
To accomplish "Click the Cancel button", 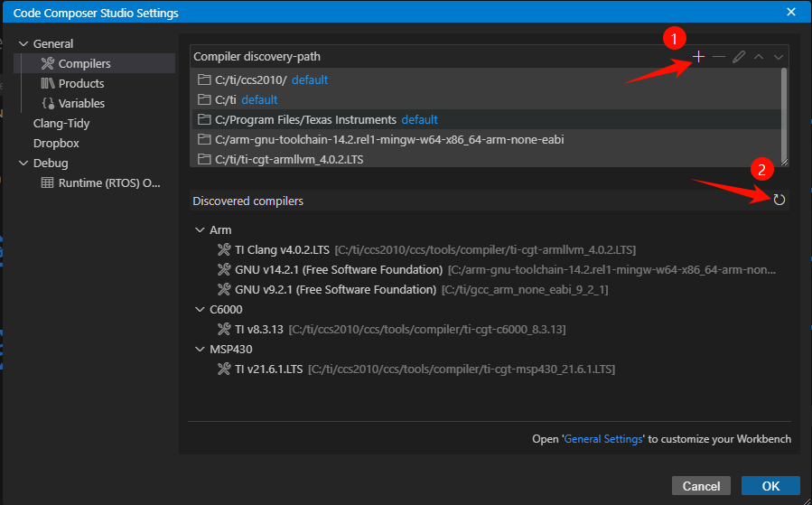I will [x=701, y=486].
